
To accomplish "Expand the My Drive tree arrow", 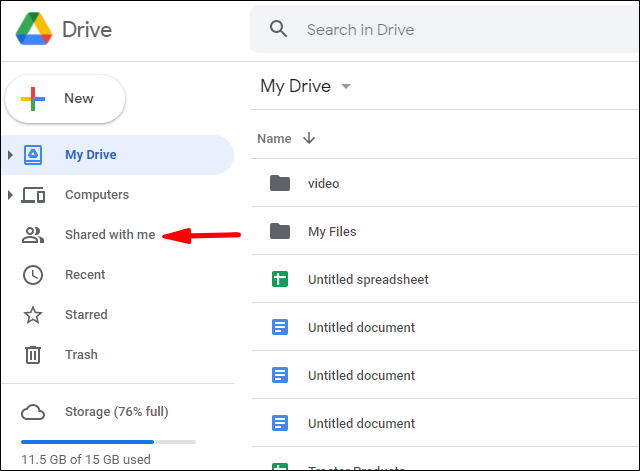I will pyautogui.click(x=10, y=155).
